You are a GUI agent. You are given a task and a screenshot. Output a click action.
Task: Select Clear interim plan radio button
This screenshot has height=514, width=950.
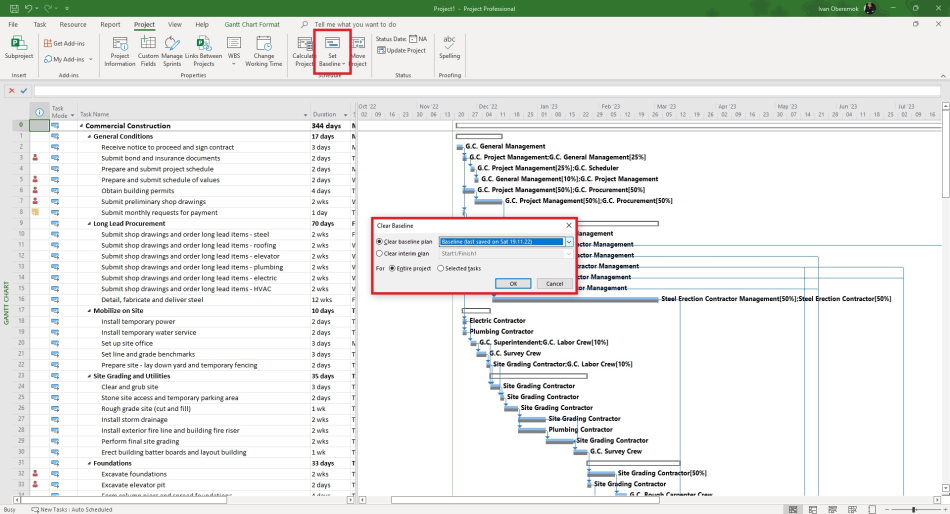pyautogui.click(x=379, y=253)
